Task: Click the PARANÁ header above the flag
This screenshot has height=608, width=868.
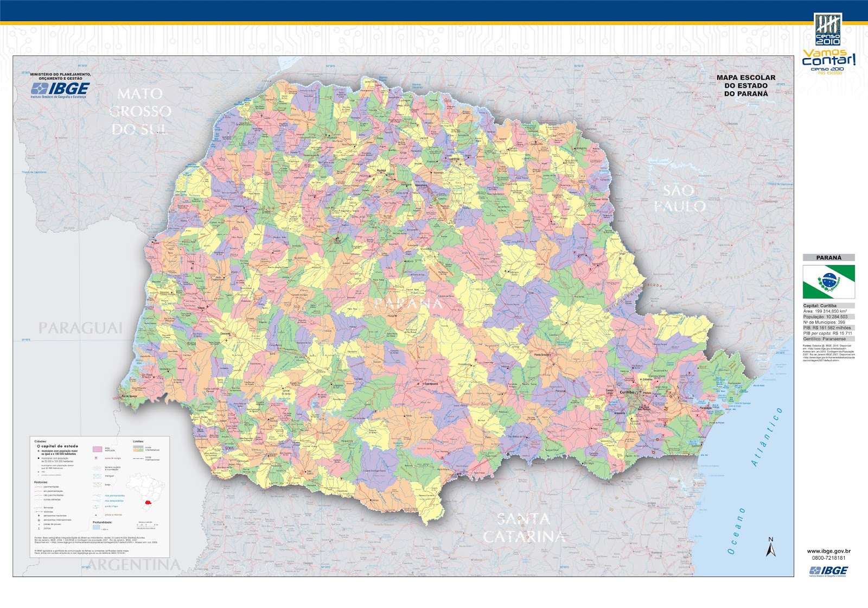Action: [x=828, y=258]
